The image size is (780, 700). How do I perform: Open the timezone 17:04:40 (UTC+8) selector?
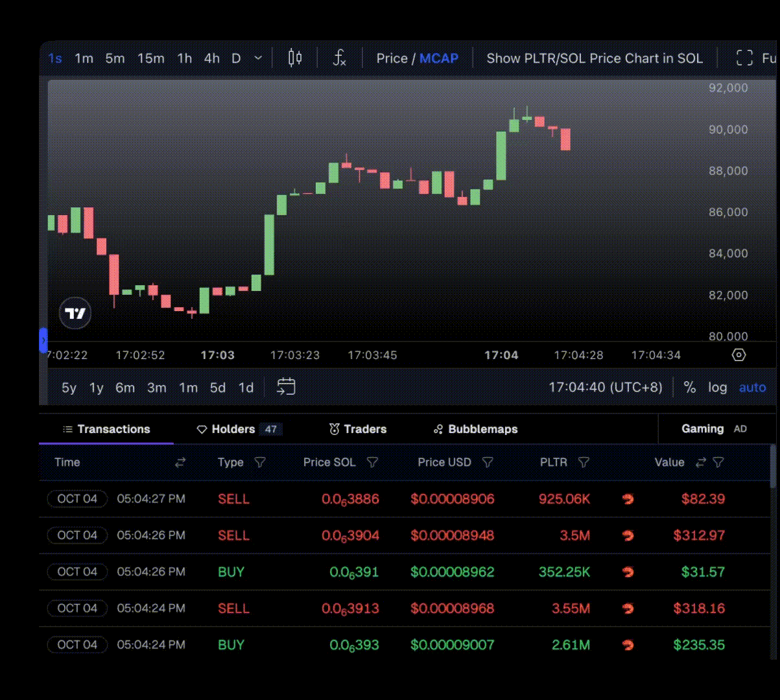click(x=606, y=388)
